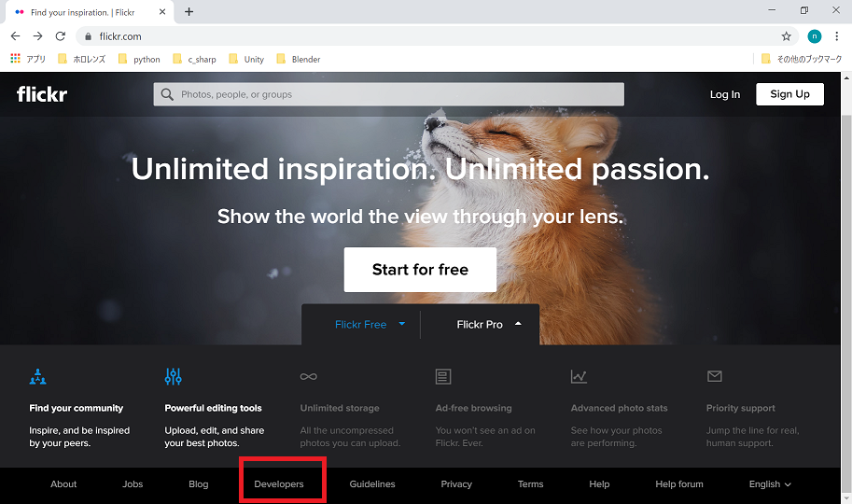Open the Developers footer link
Screen dimensions: 852x504
click(279, 483)
